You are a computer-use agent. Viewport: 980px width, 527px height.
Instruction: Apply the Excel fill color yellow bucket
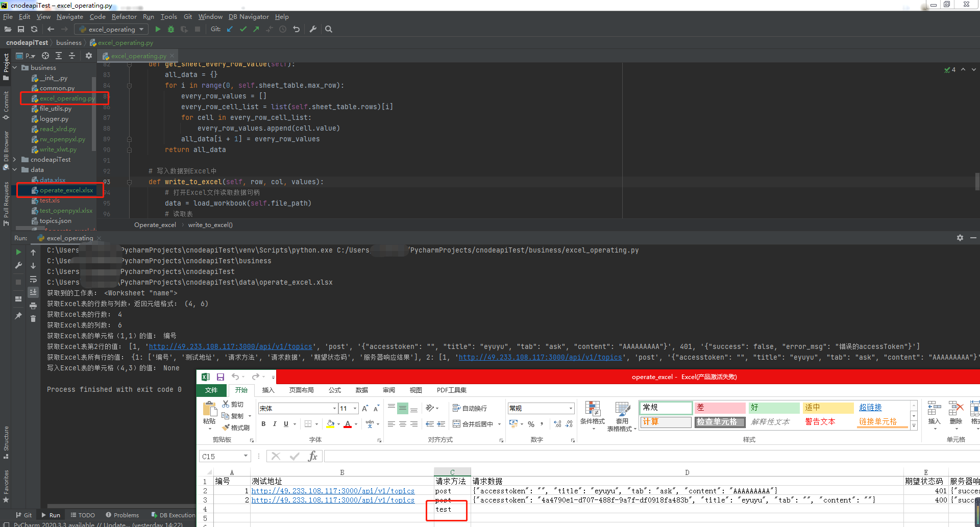(x=330, y=424)
